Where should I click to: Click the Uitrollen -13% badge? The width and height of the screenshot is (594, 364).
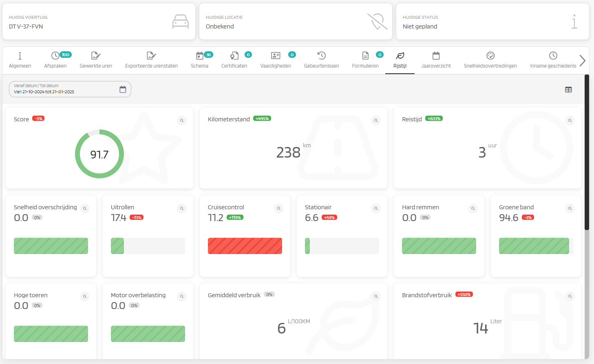[137, 217]
